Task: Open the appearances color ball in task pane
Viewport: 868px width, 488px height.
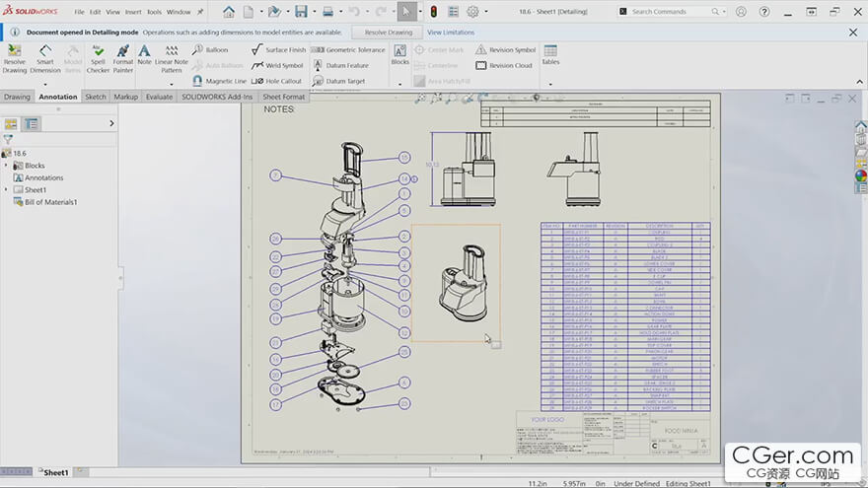Action: 861,175
